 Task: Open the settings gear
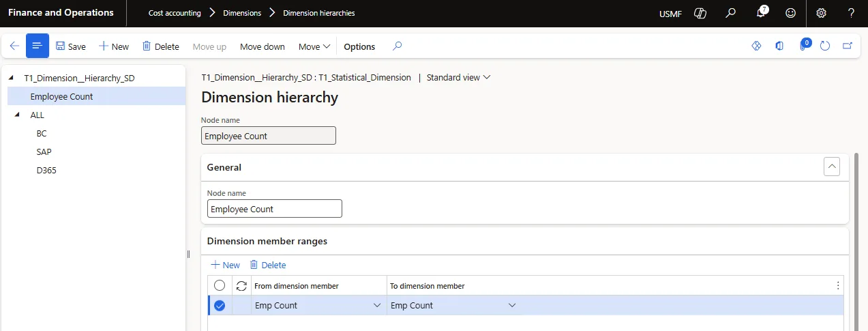(821, 13)
